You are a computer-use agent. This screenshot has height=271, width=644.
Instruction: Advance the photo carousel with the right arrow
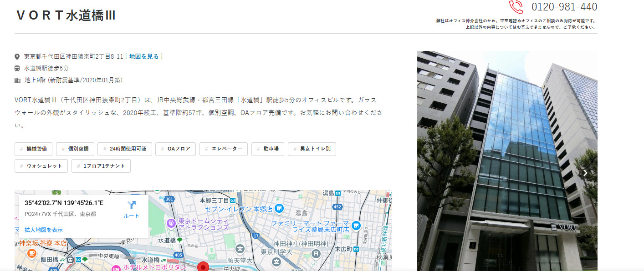[x=585, y=173]
